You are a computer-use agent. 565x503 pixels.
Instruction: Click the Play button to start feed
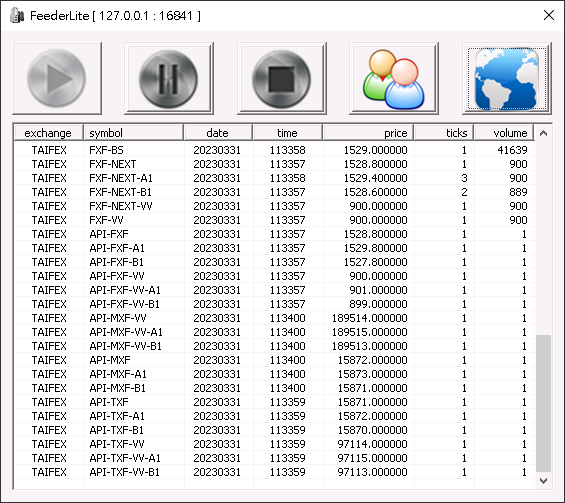pyautogui.click(x=57, y=78)
